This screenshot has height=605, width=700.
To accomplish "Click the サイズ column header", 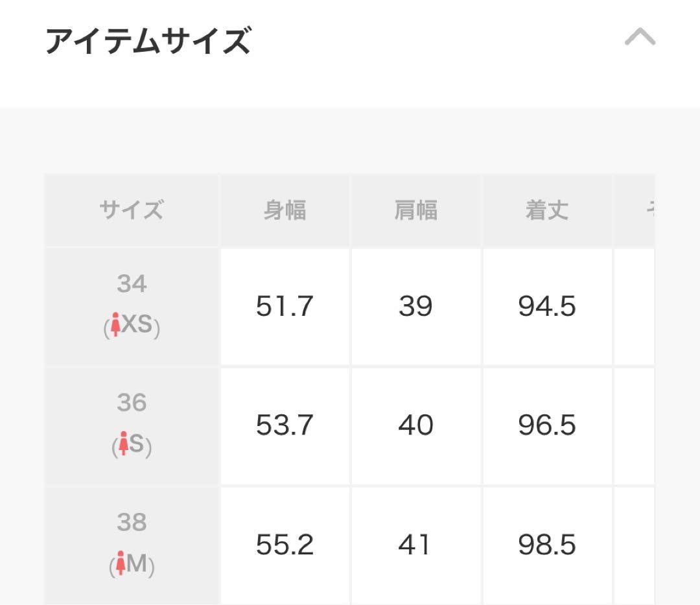I will 131,209.
